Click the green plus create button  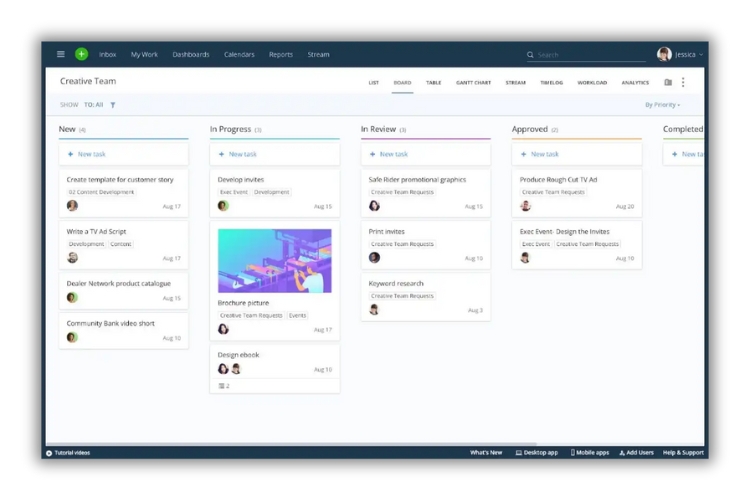[x=81, y=55]
